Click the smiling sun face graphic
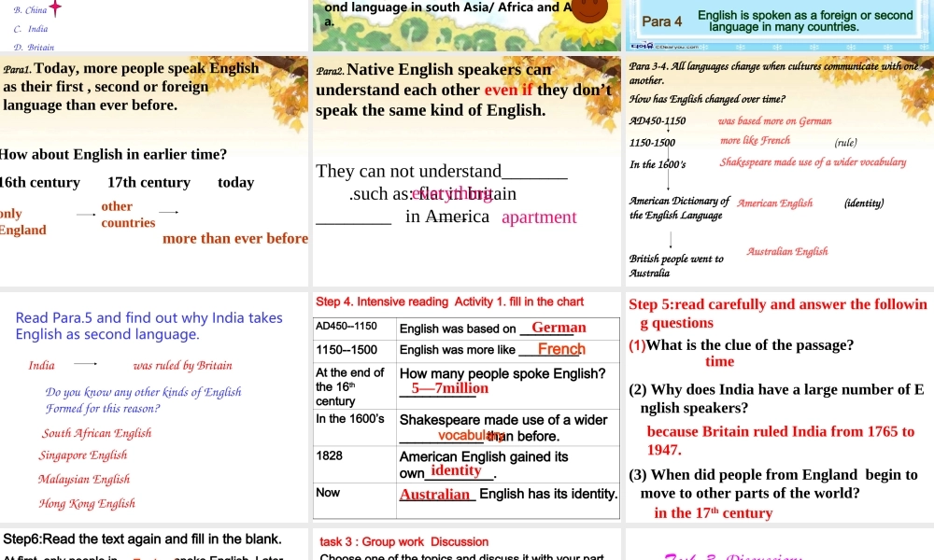Viewport: 934px width, 560px height. [589, 9]
